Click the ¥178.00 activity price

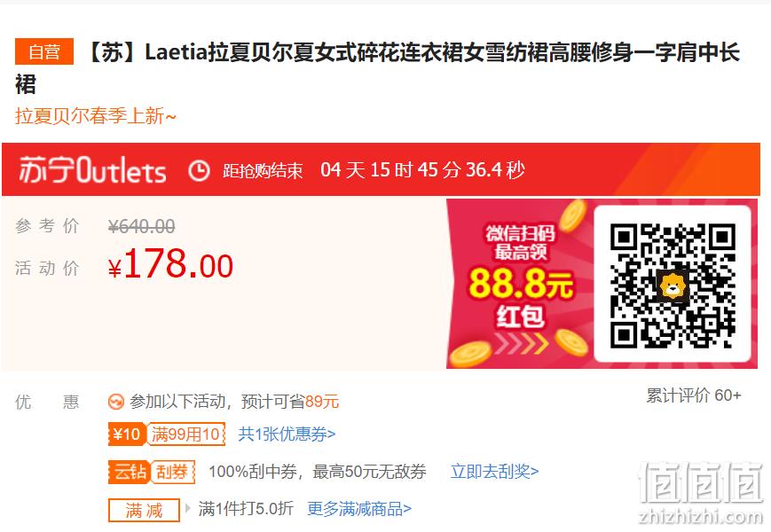pyautogui.click(x=170, y=265)
